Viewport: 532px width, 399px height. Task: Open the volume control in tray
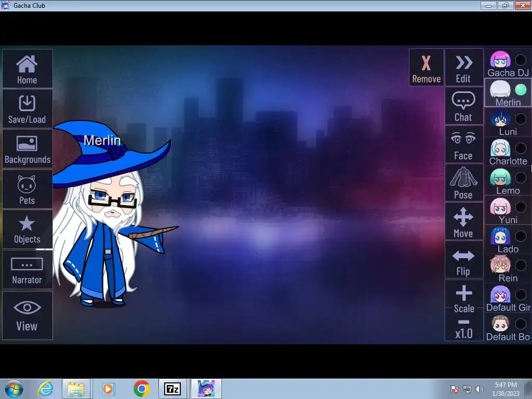click(x=480, y=389)
